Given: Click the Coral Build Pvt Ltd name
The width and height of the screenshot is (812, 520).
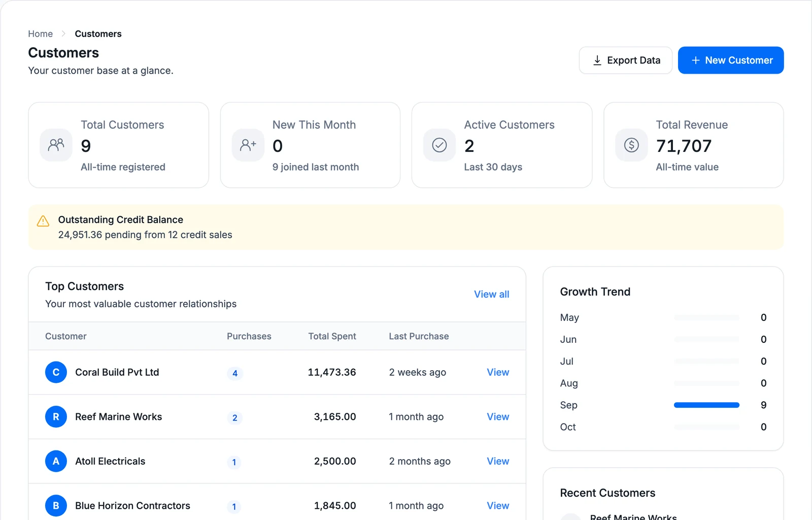Looking at the screenshot, I should coord(117,372).
